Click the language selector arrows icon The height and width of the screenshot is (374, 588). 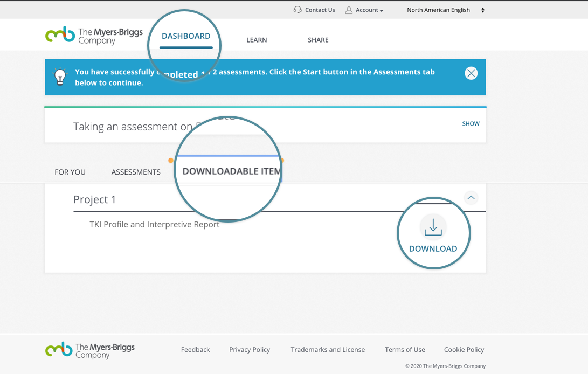tap(482, 10)
